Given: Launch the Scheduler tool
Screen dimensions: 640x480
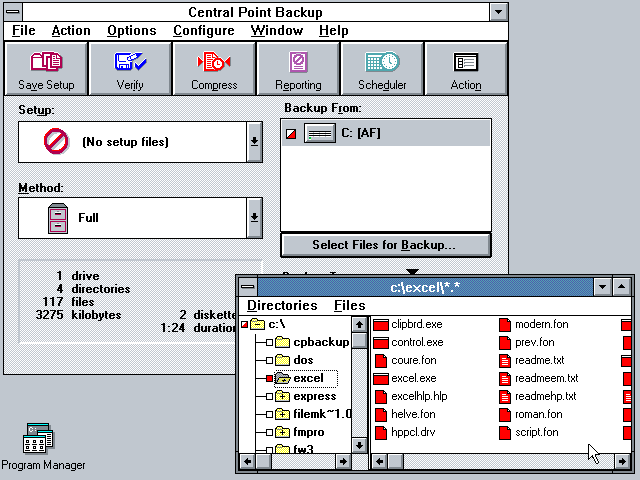Looking at the screenshot, I should click(x=382, y=69).
